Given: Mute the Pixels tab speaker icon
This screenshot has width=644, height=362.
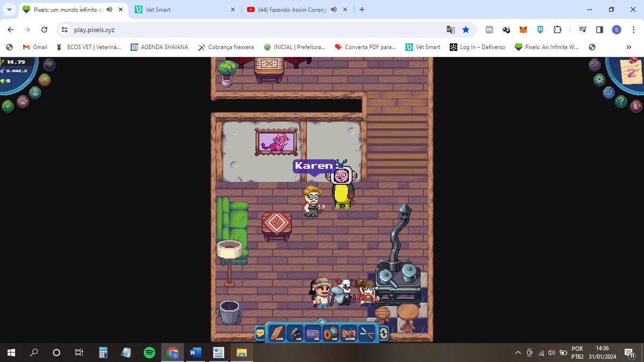Looking at the screenshot, I should pyautogui.click(x=109, y=10).
